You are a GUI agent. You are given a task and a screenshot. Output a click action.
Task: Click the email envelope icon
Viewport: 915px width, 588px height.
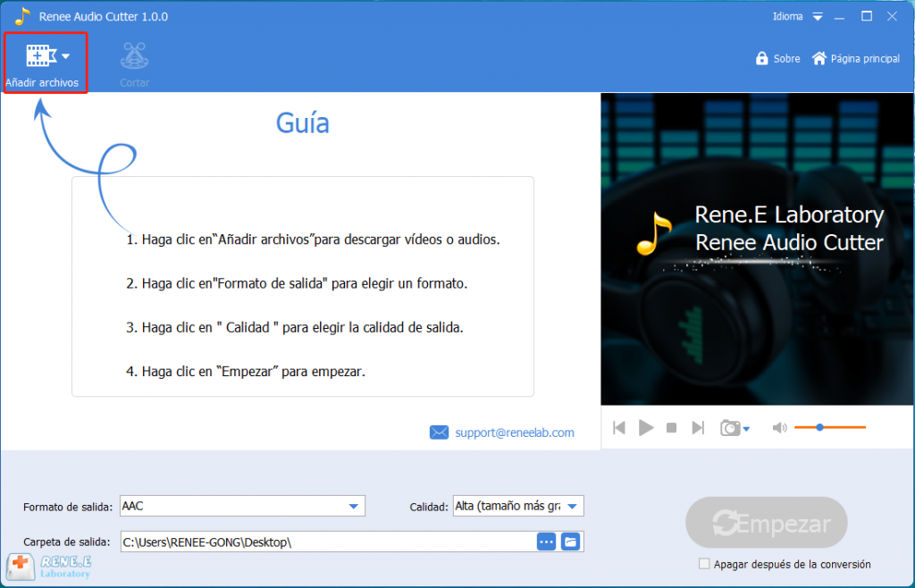[x=440, y=433]
